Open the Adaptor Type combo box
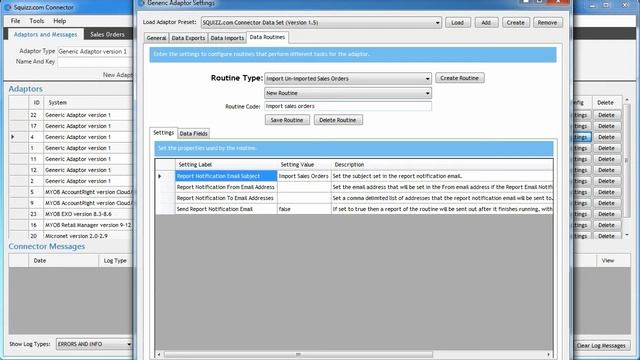Image resolution: width=640 pixels, height=360 pixels. point(95,51)
